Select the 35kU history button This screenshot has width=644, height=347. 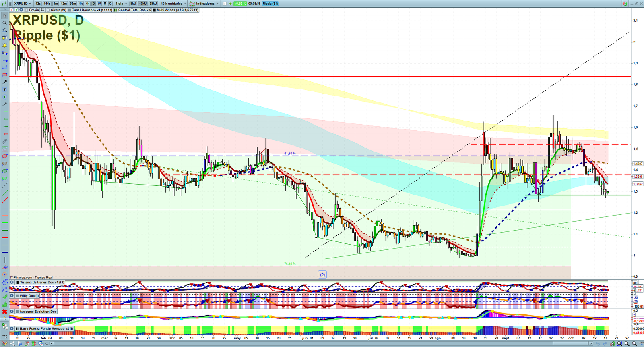point(153,4)
